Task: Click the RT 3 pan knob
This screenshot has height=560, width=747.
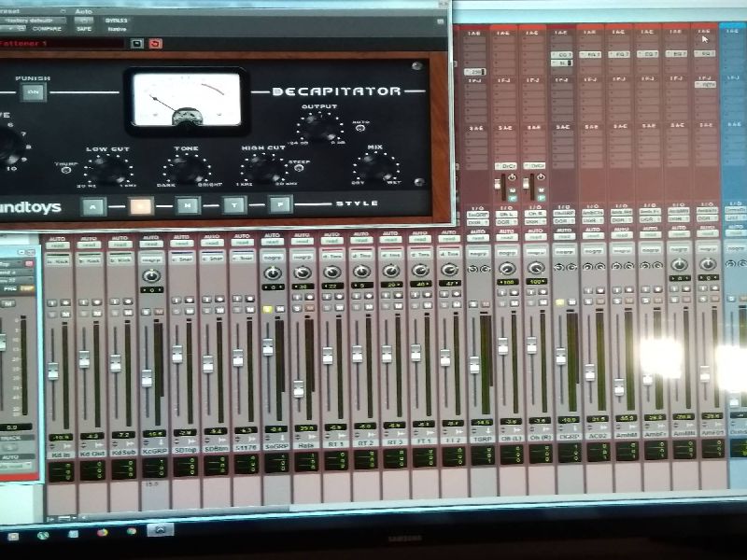Action: tap(391, 271)
